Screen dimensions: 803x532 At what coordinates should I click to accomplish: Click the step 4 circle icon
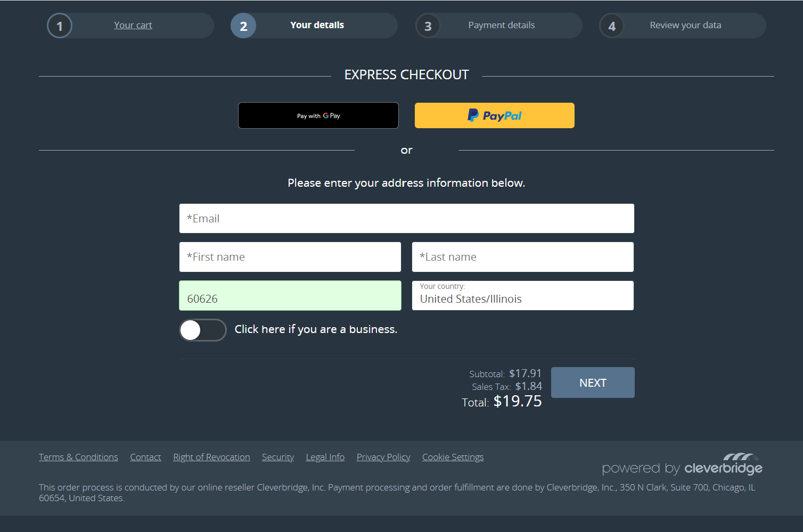pyautogui.click(x=612, y=26)
